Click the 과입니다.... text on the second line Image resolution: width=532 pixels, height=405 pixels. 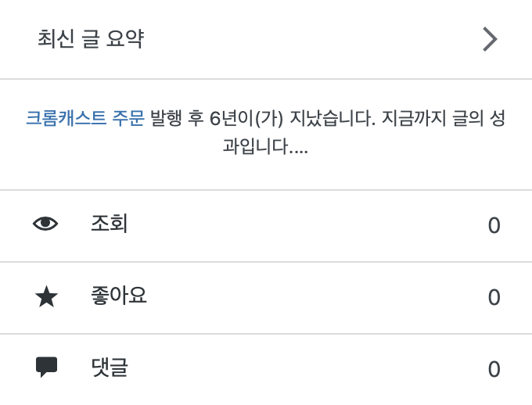(x=265, y=148)
